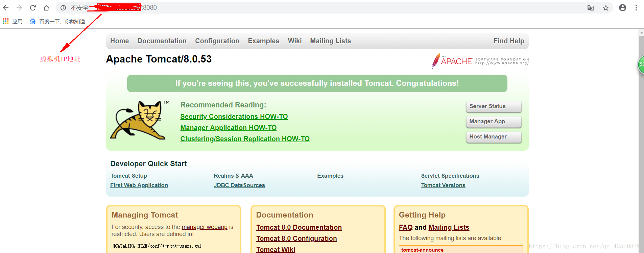Screen dimensions: 644x253
Task: Open the Realms & AAA link
Action: (x=233, y=176)
